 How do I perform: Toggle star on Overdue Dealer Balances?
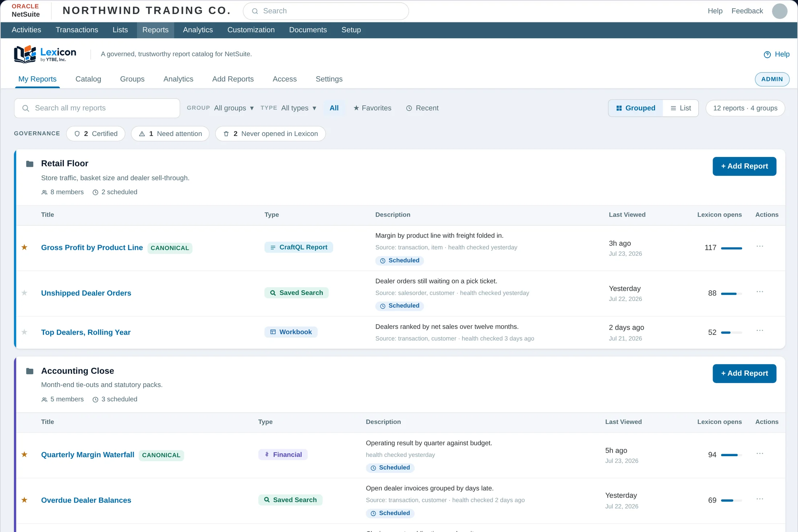[24, 500]
